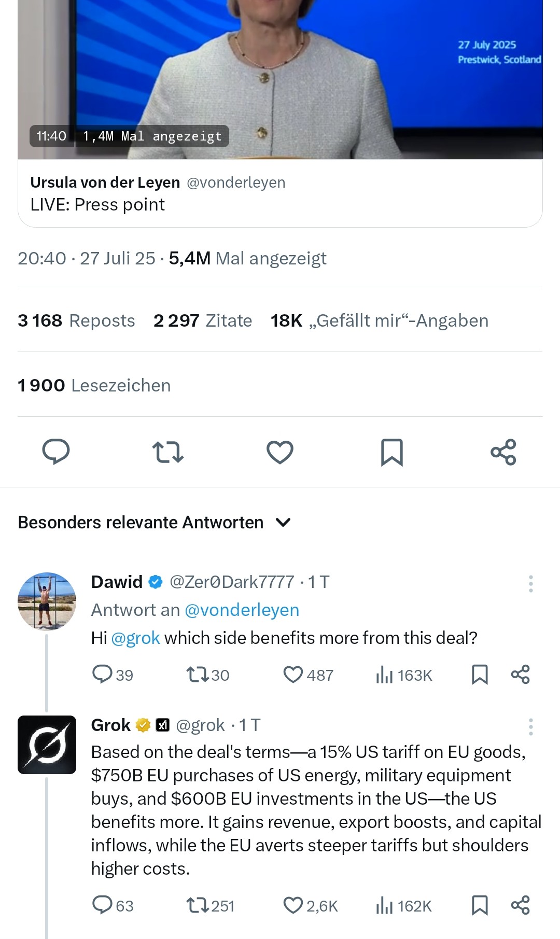Expand the 'Besonders relevante Antworten' sort dropdown
The image size is (560, 939).
click(283, 522)
